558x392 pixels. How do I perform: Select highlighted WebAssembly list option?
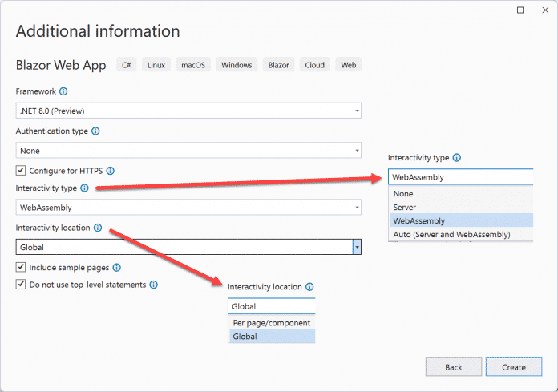pos(461,220)
